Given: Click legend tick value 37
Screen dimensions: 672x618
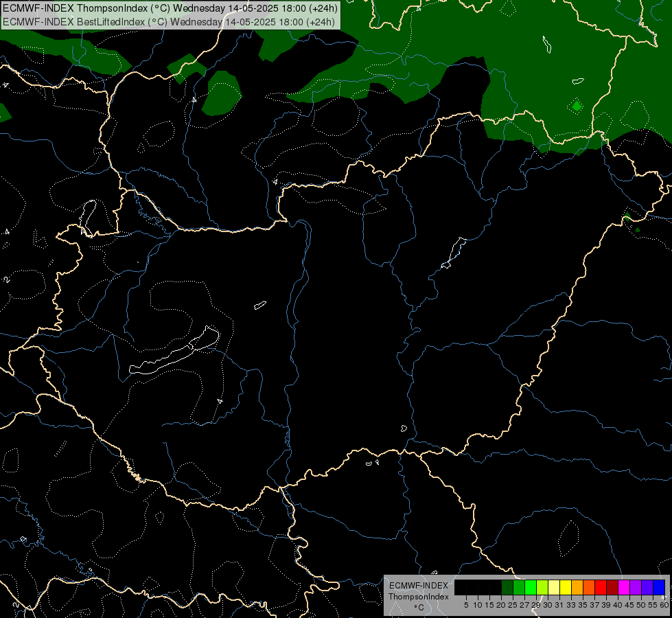Looking at the screenshot, I should [x=594, y=605].
